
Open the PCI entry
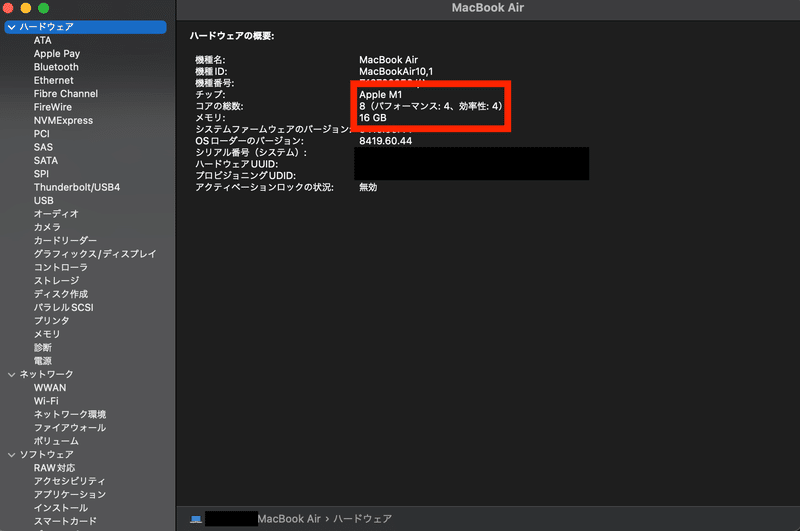(42, 134)
